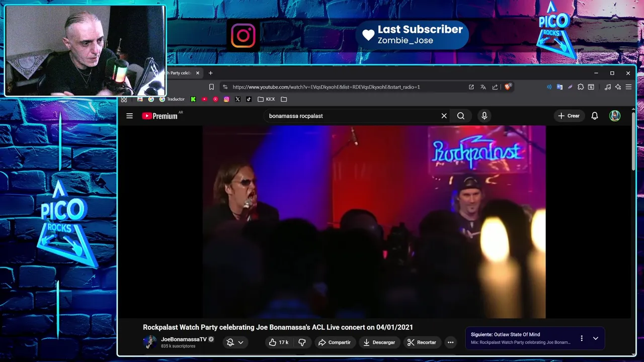Click the open-in-app icon in address bar

471,87
